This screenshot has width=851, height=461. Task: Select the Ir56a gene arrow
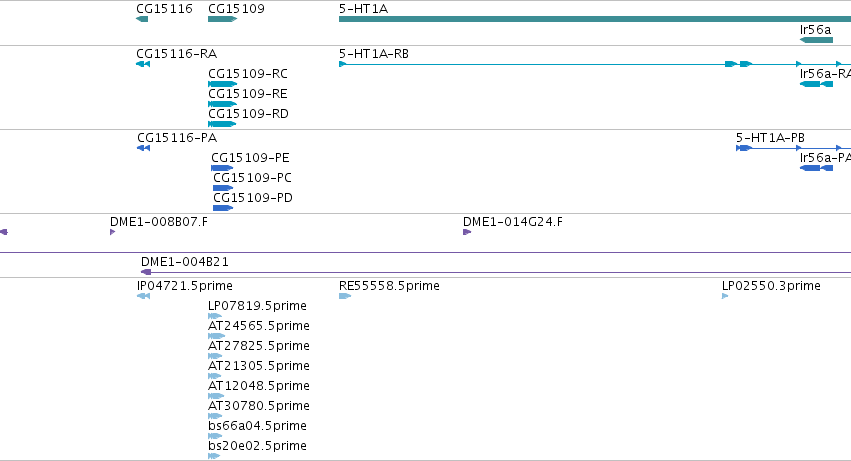coord(816,40)
